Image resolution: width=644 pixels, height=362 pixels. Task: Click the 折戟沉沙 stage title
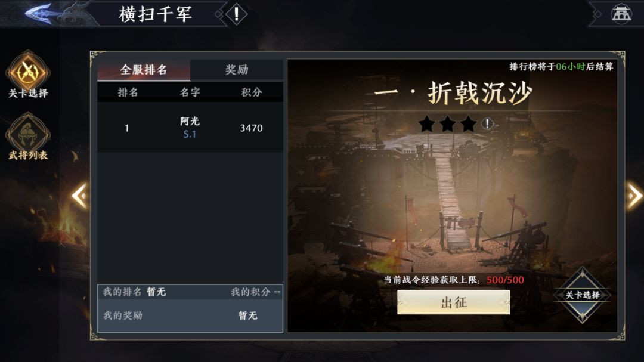pos(453,92)
